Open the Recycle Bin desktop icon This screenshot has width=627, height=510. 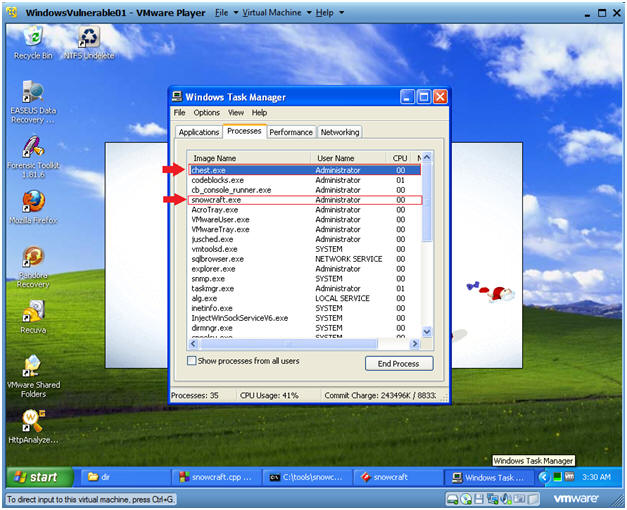pyautogui.click(x=33, y=42)
